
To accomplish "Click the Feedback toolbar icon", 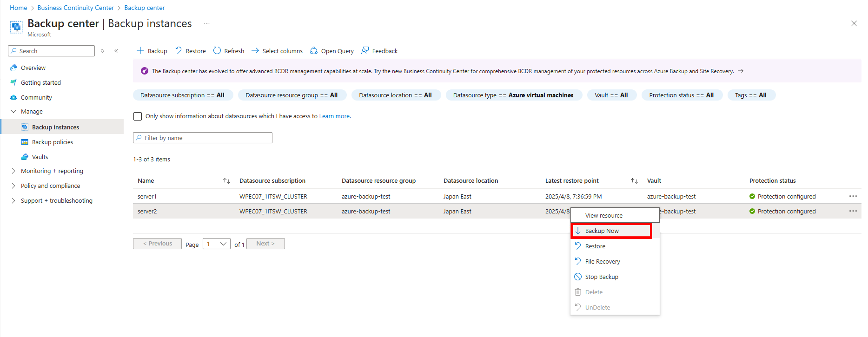I will pyautogui.click(x=365, y=51).
